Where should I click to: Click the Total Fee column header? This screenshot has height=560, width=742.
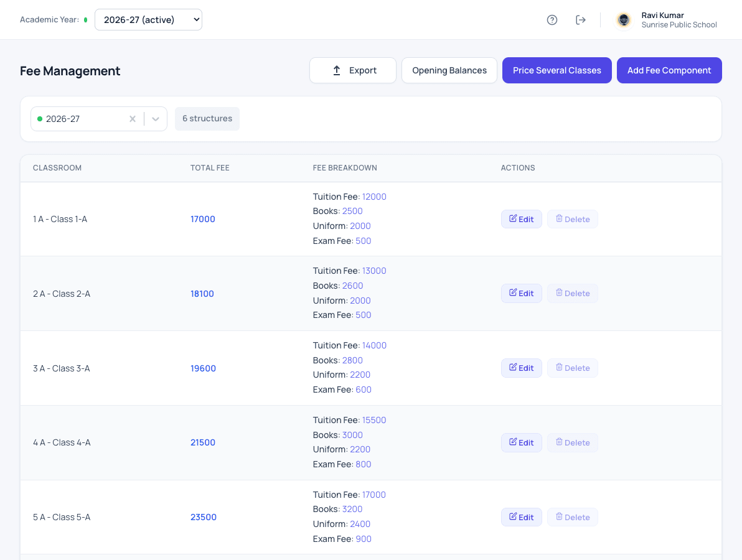pos(210,168)
